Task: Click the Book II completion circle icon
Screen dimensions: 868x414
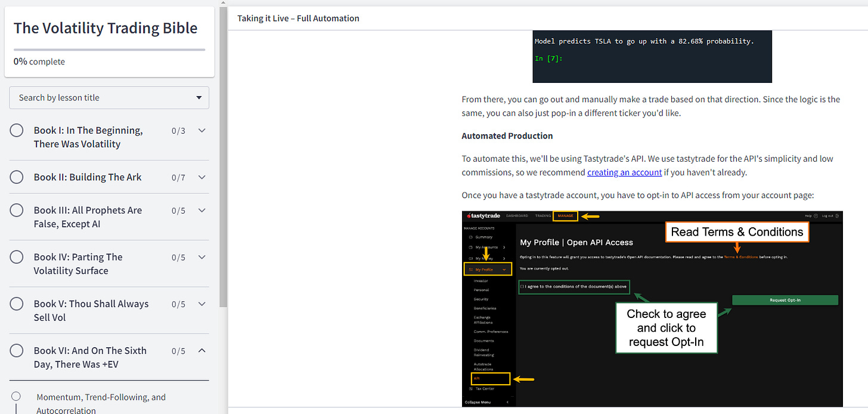Action: click(x=17, y=177)
